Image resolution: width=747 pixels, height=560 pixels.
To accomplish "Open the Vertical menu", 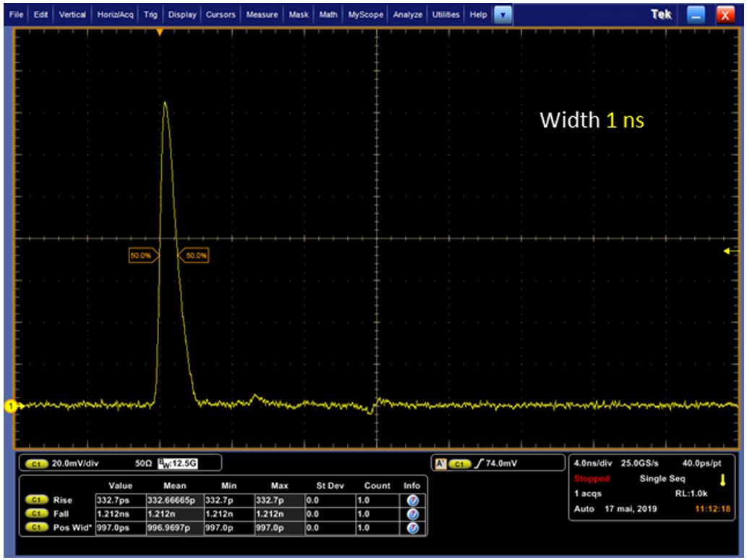I will [72, 14].
